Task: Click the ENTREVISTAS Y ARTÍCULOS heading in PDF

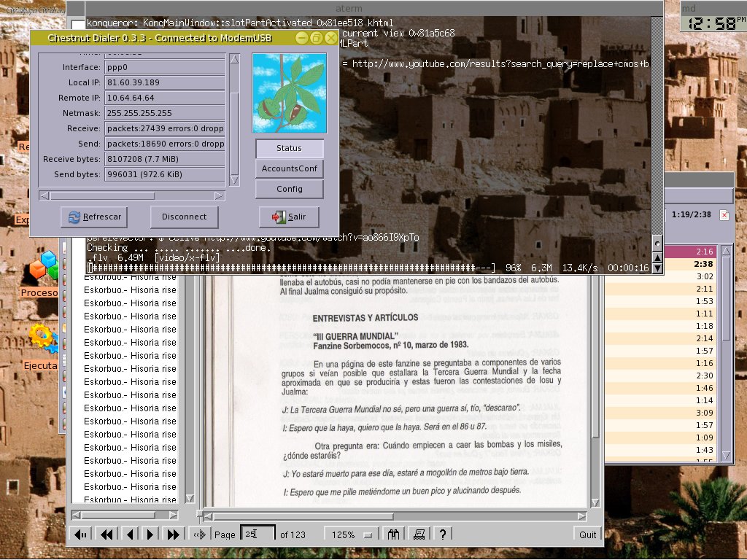Action: pos(365,318)
